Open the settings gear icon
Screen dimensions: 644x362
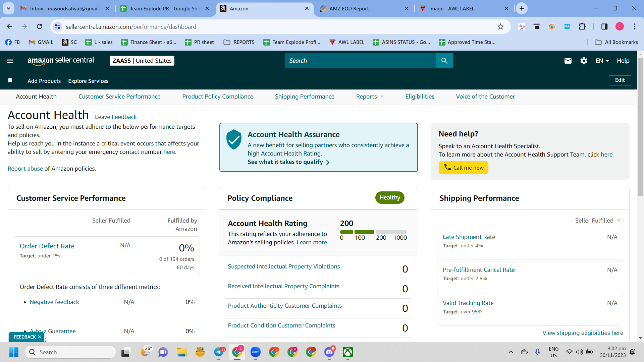584,61
